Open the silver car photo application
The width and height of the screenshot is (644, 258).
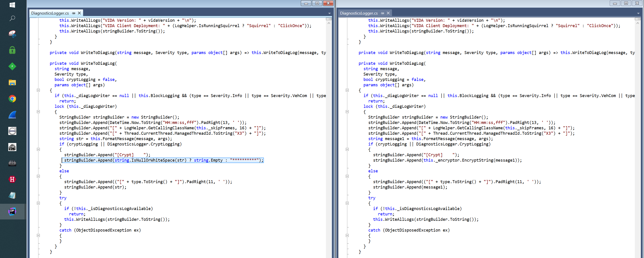(x=12, y=147)
